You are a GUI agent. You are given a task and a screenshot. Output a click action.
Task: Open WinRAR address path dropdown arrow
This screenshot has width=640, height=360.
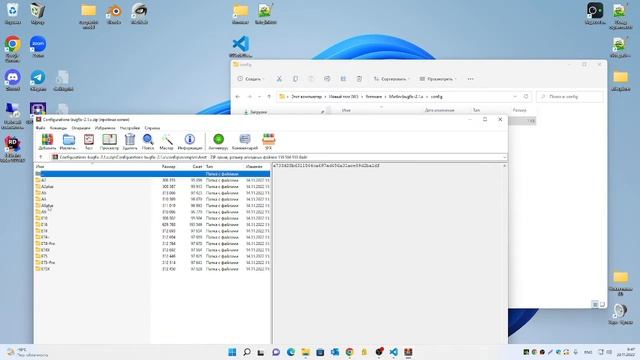[504, 157]
